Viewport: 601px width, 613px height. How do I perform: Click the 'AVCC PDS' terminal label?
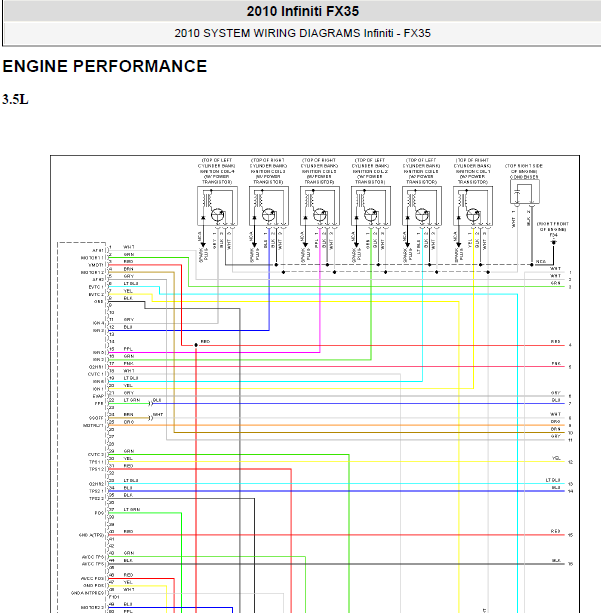(x=93, y=578)
